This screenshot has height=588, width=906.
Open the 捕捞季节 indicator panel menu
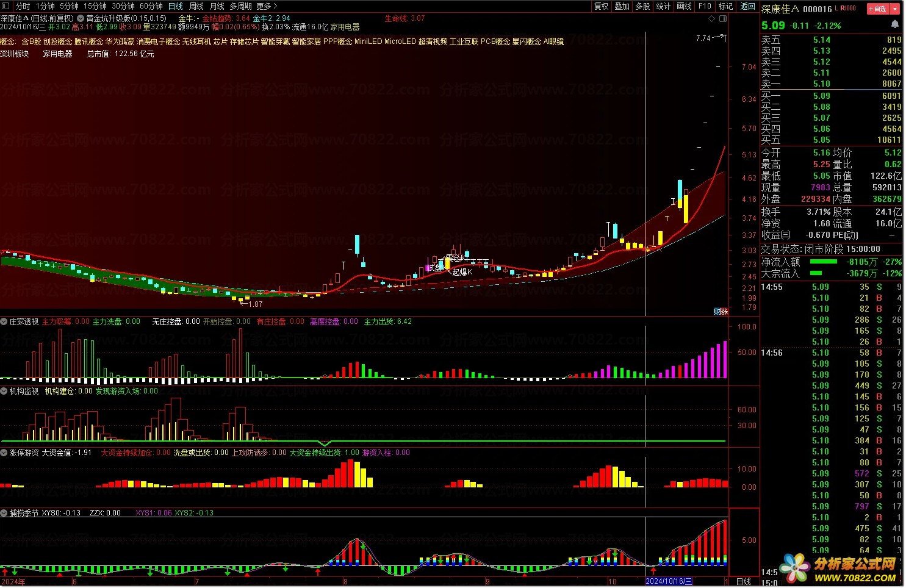4,513
